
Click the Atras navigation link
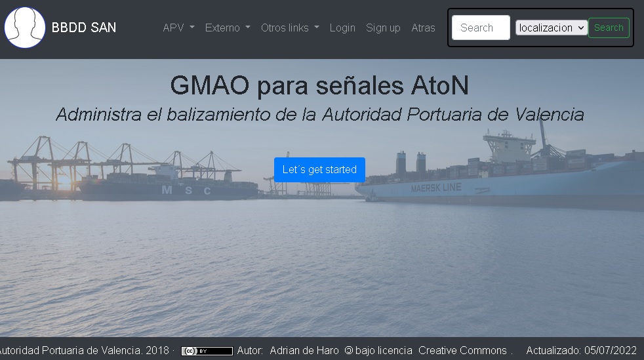pos(423,28)
